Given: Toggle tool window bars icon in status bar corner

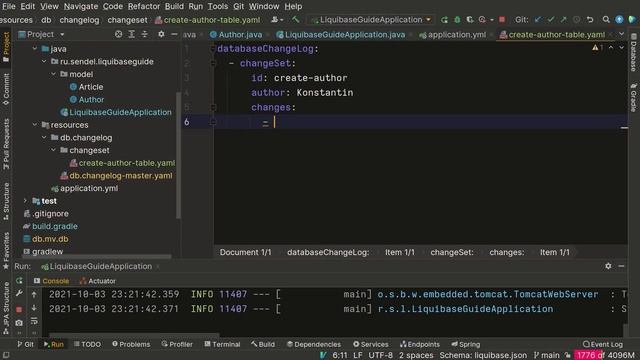Looking at the screenshot, I should (x=6, y=355).
